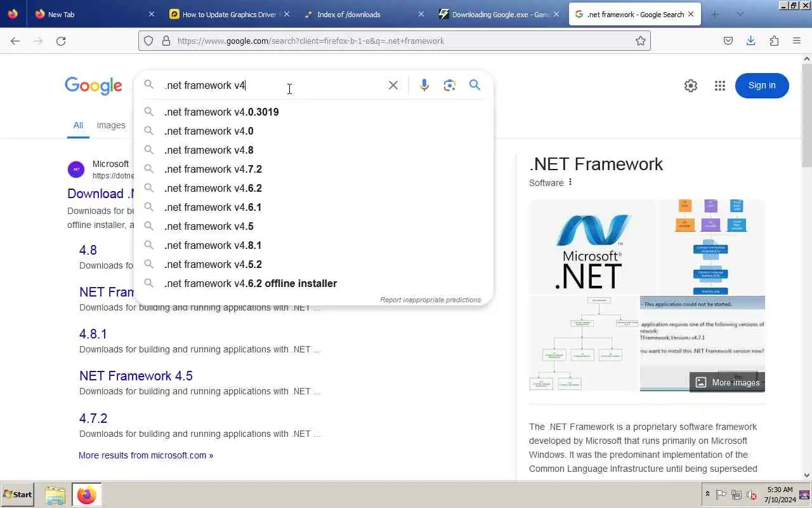Go to Google homepage via logo
Viewport: 812px width, 508px height.
[93, 86]
